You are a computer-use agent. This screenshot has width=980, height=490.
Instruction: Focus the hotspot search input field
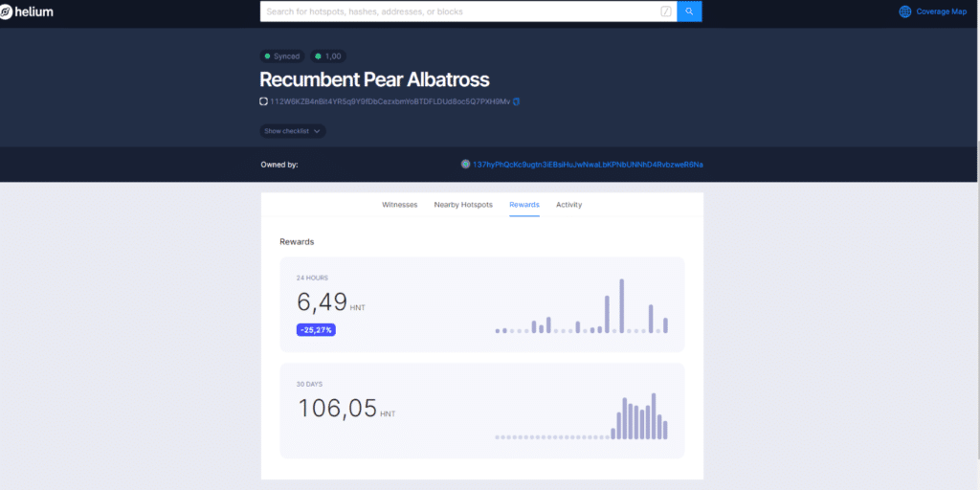tap(459, 11)
